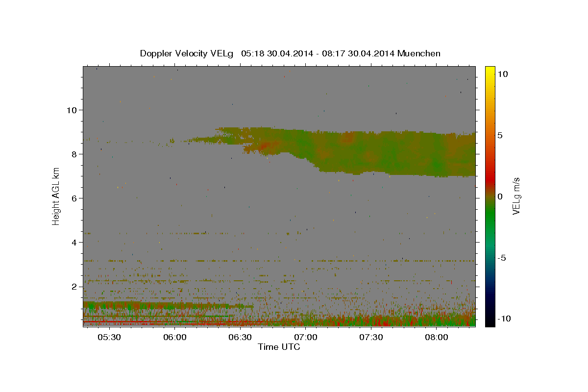Click the yellow top of the colorbar
Screen dimensions: 588x392
pyautogui.click(x=490, y=71)
